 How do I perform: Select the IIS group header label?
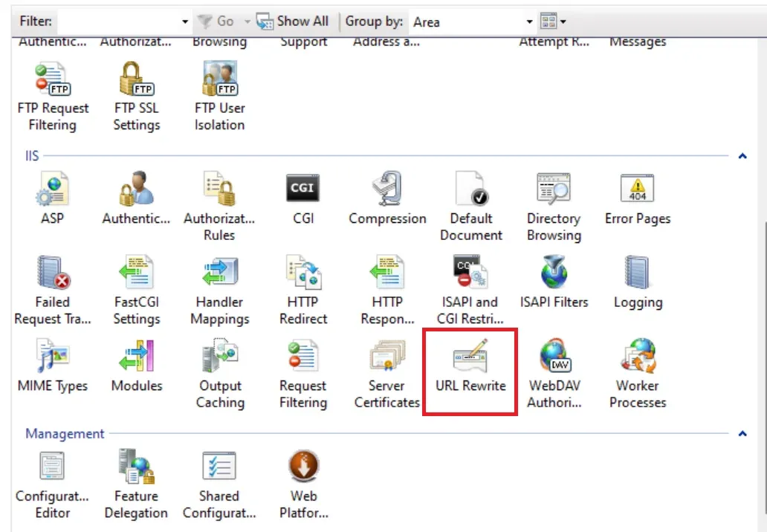32,156
